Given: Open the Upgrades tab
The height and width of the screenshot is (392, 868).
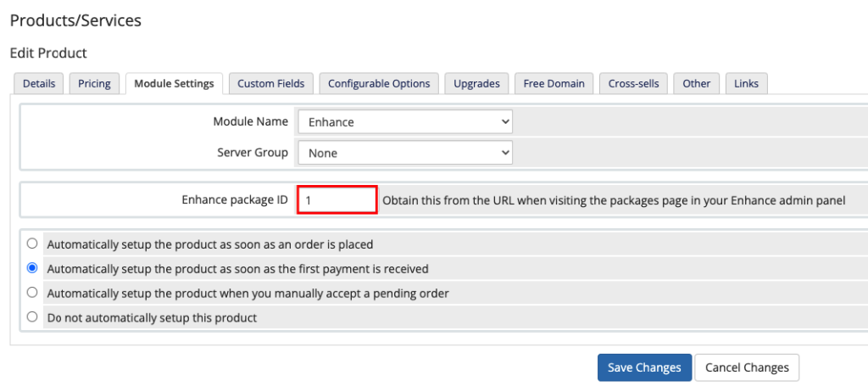Looking at the screenshot, I should [476, 84].
